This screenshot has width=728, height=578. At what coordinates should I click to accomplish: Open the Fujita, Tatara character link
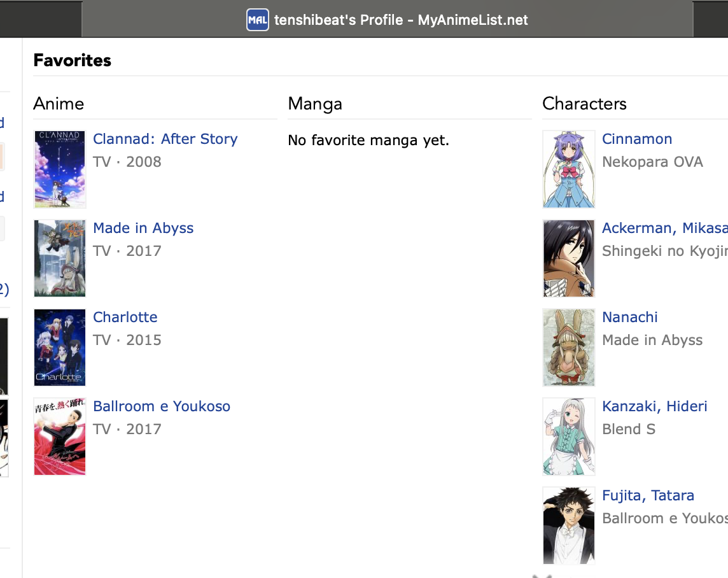pyautogui.click(x=648, y=496)
